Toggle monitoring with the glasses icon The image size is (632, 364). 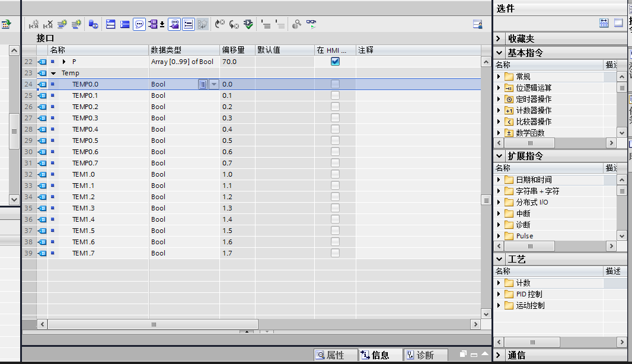click(311, 24)
